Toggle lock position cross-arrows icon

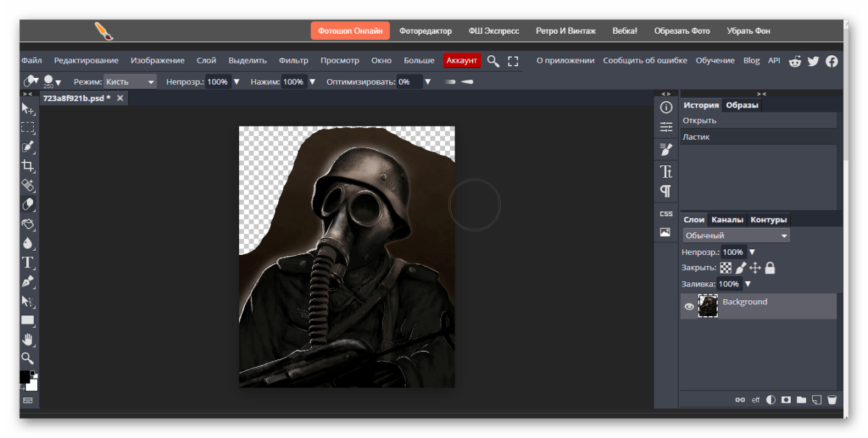point(755,268)
